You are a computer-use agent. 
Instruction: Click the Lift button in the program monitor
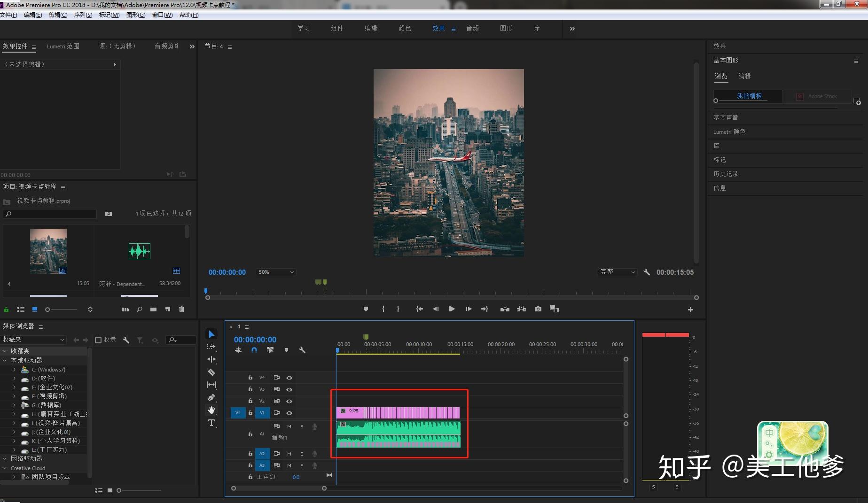pyautogui.click(x=505, y=309)
